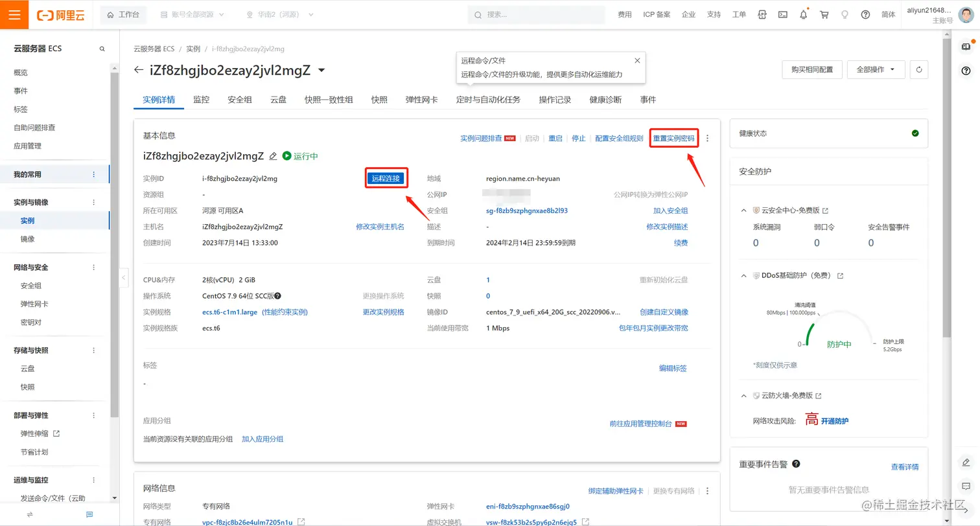Open the 弹性网卡 tab
The width and height of the screenshot is (980, 526).
coord(421,100)
